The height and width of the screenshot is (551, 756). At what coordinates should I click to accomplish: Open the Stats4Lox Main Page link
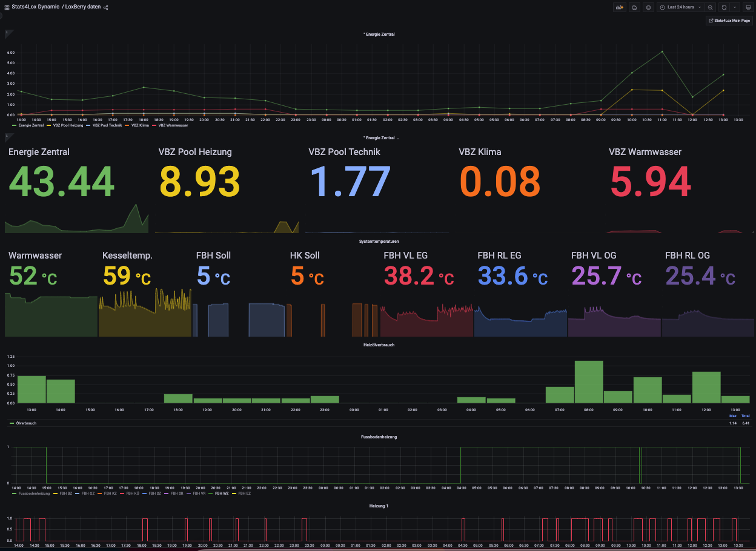pyautogui.click(x=729, y=21)
